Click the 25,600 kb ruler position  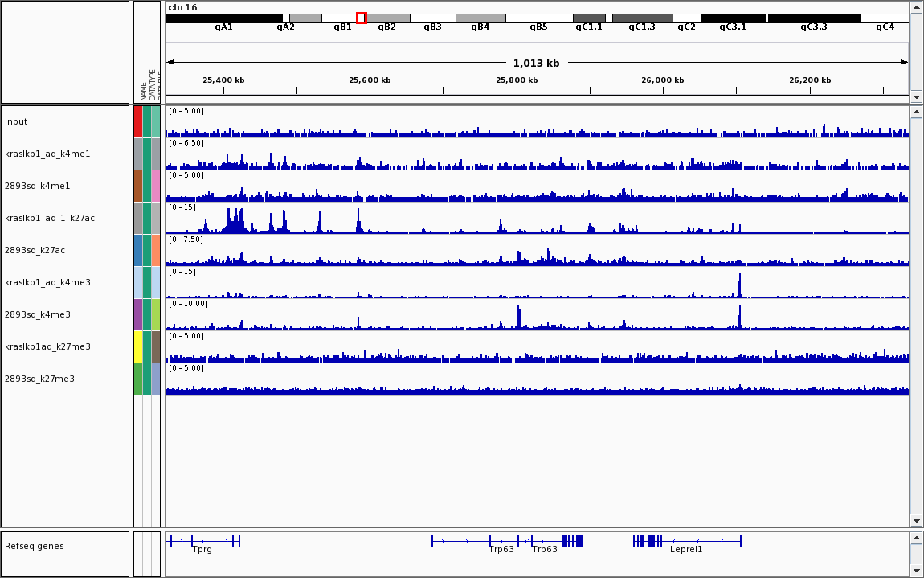click(x=370, y=80)
